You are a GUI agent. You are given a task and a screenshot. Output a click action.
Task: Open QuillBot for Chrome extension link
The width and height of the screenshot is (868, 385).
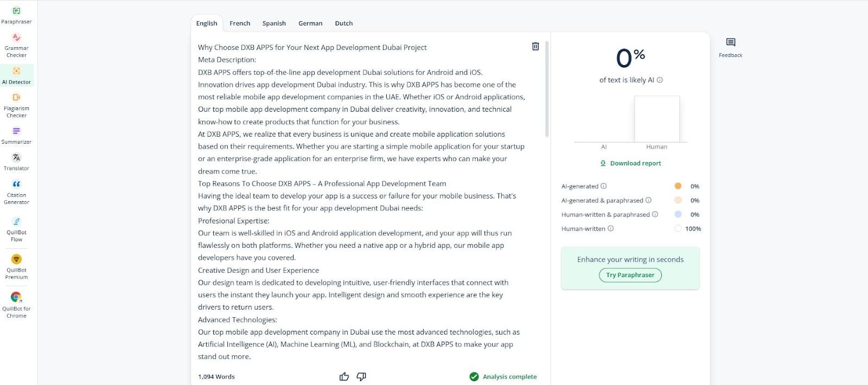click(x=16, y=304)
